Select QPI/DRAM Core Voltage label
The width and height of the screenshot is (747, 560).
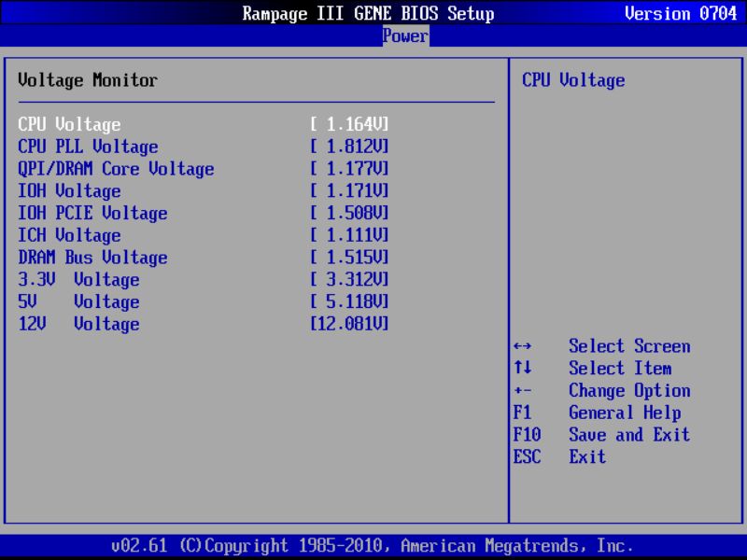116,169
